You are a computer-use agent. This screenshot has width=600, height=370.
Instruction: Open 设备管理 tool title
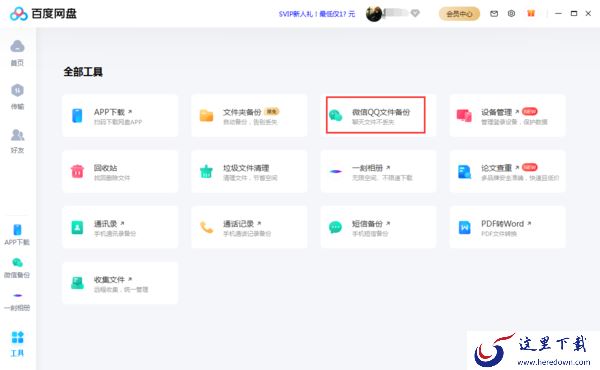pyautogui.click(x=496, y=112)
